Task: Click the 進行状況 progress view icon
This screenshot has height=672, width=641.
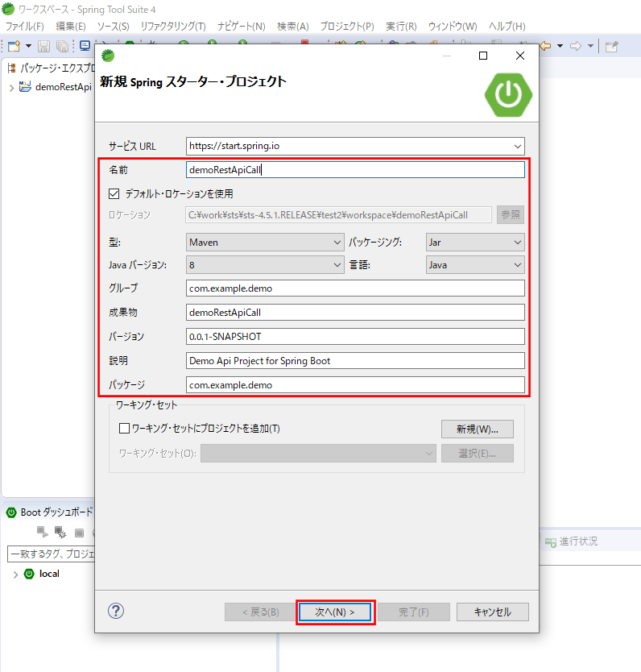Action: tap(550, 541)
